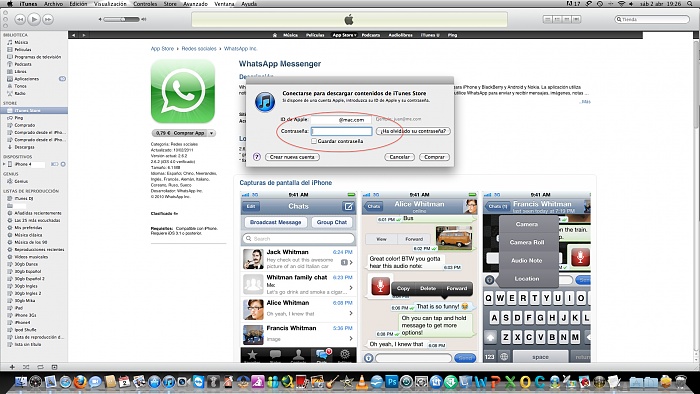Viewport: 700px width, 394px height.
Task: Open the Edición menu
Action: pos(78,4)
